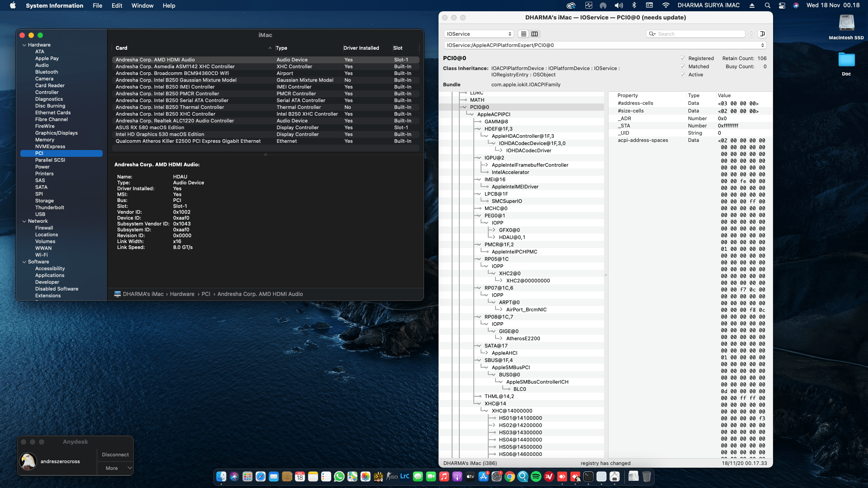This screenshot has width=868, height=488.
Task: Switch IORegistryExplorer to column view
Action: [x=535, y=34]
